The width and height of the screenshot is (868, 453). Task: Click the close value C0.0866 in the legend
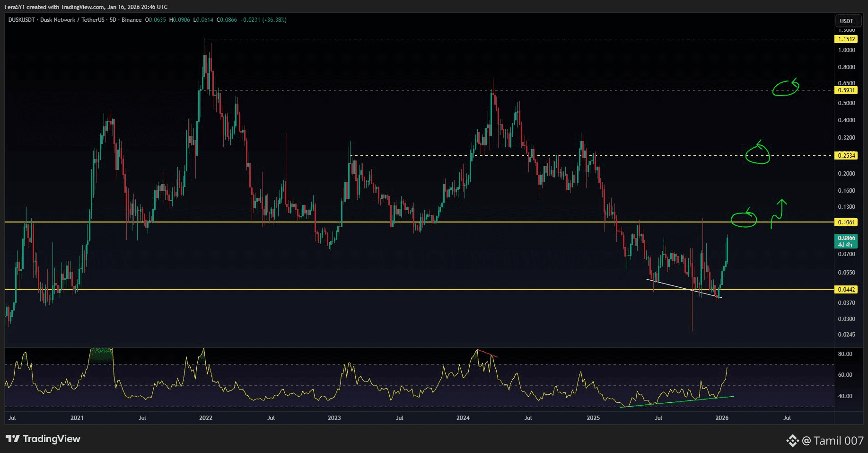(x=227, y=20)
